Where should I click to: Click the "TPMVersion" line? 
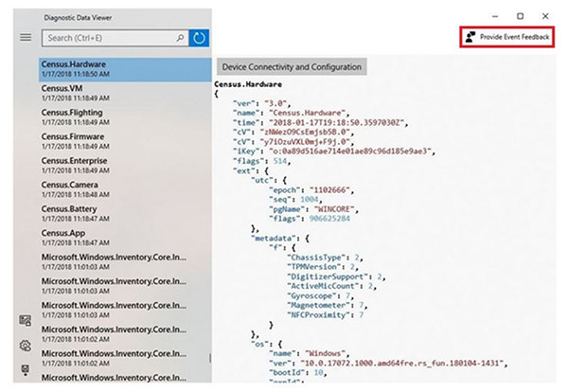pyautogui.click(x=323, y=267)
